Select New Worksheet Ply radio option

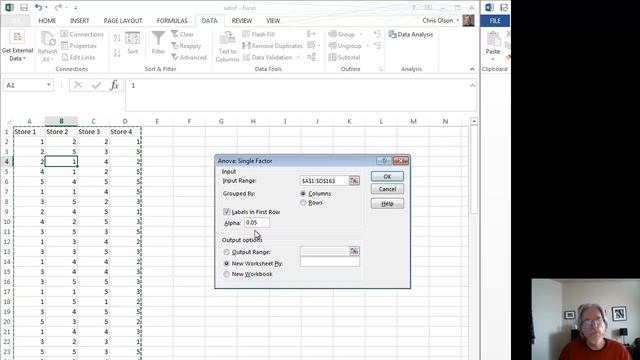(x=227, y=264)
